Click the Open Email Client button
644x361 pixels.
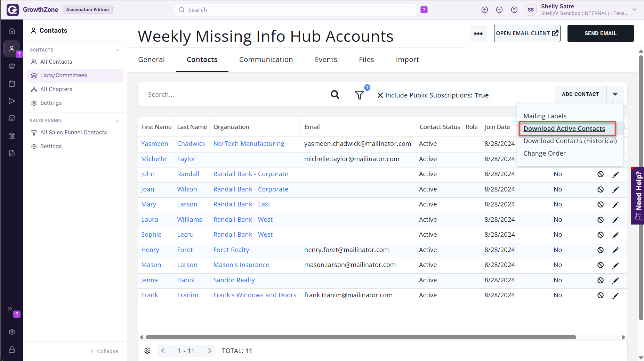pos(527,33)
